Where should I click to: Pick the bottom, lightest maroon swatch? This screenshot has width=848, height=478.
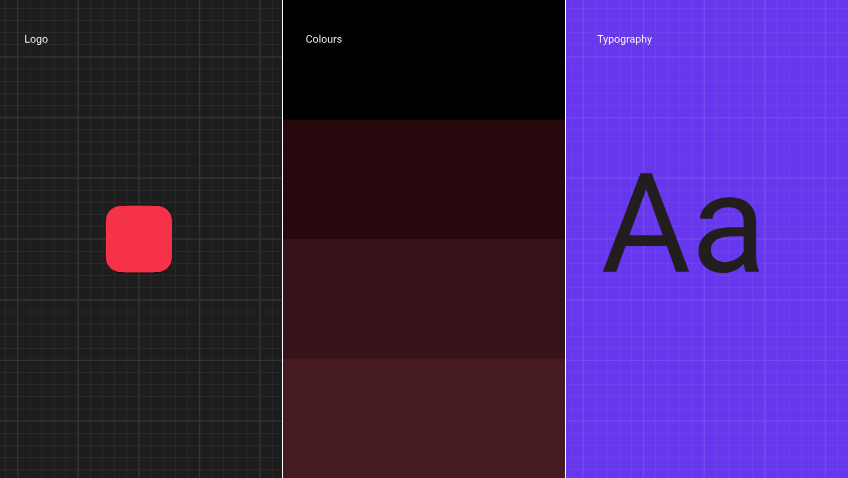(424, 418)
